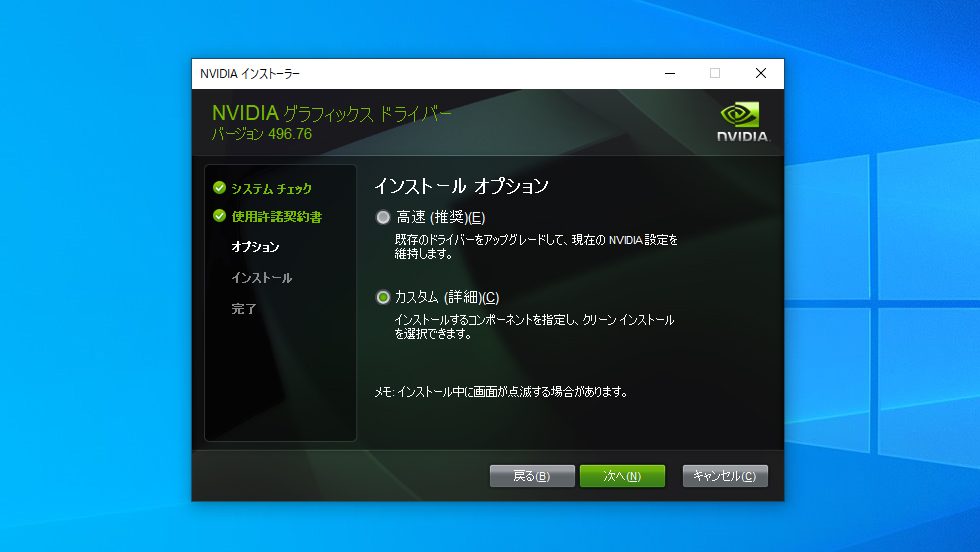Select the 使用許諾契約書 step
Viewport: 980px width, 552px height.
pos(277,216)
